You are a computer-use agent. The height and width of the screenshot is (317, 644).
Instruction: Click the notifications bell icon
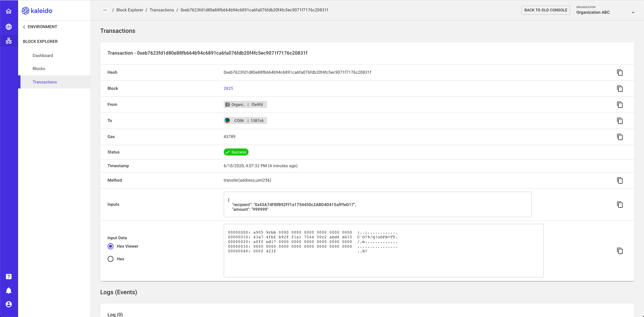(9, 290)
